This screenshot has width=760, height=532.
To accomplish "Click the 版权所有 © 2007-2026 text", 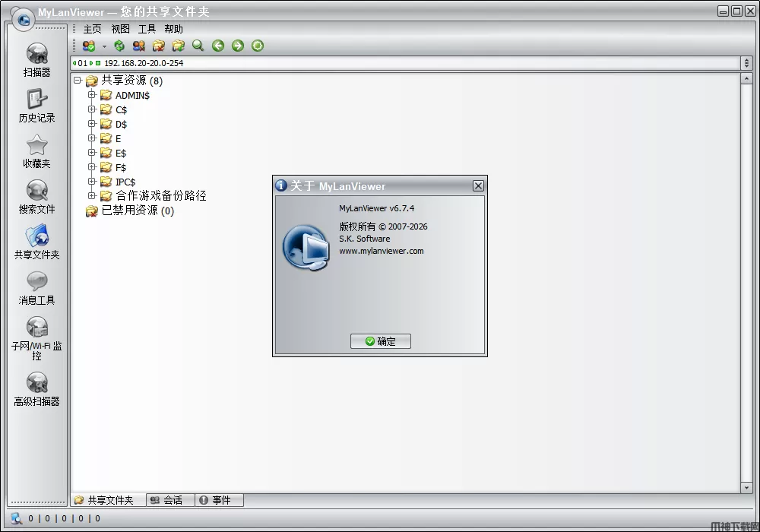I will 383,226.
